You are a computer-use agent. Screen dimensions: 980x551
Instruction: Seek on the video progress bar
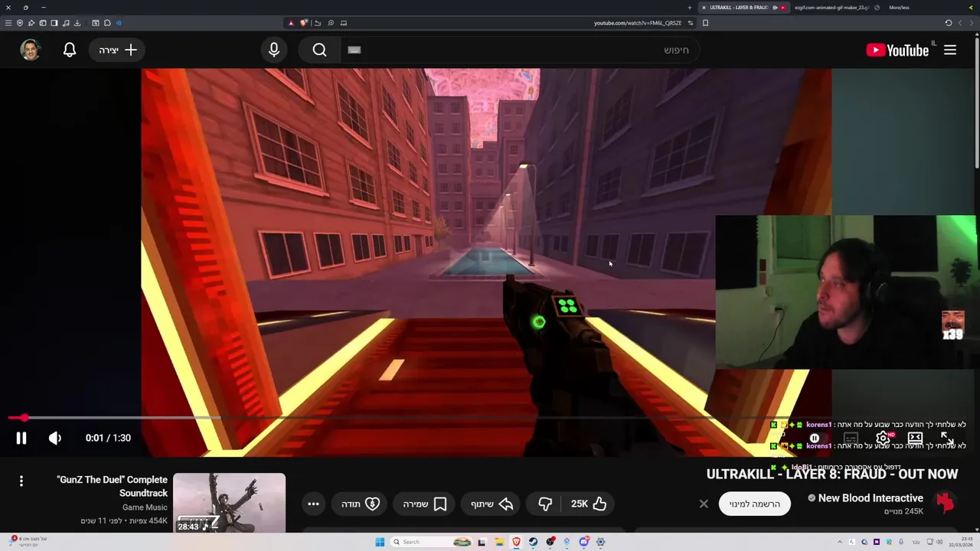[490, 418]
